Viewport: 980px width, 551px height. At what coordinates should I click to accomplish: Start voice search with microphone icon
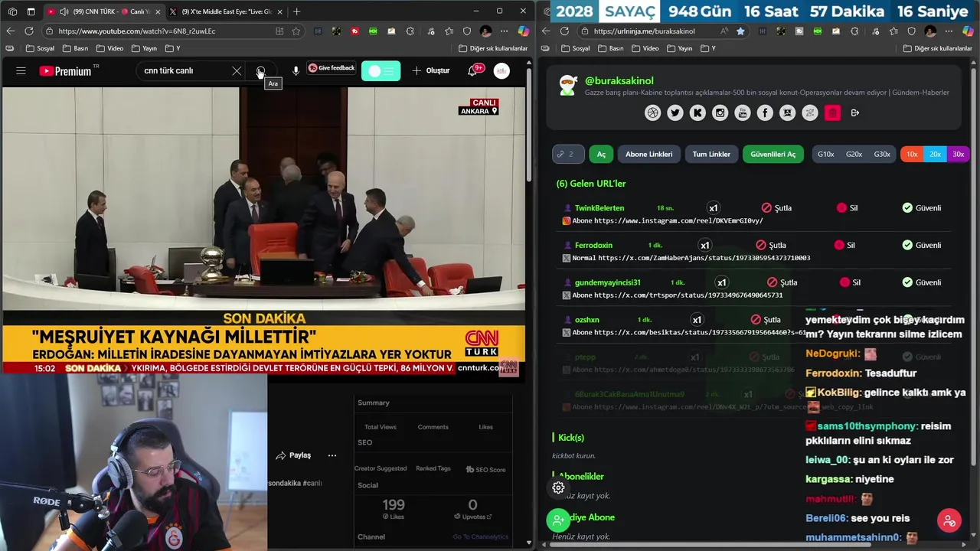point(296,70)
